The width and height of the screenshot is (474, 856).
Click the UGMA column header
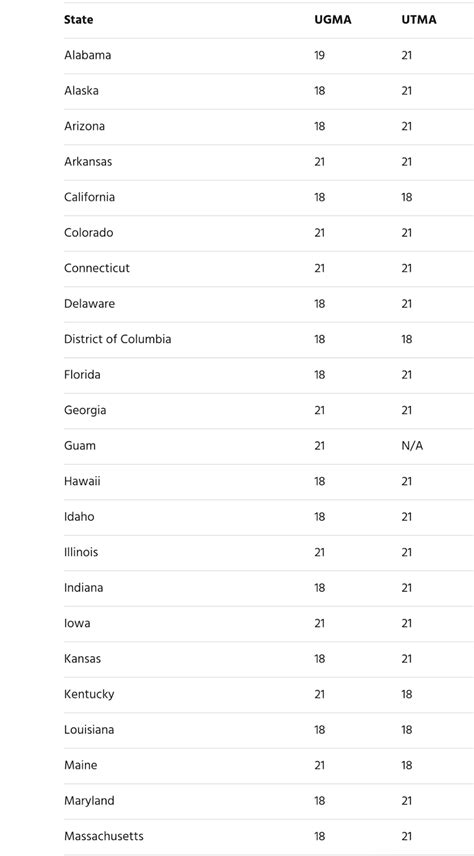point(333,20)
